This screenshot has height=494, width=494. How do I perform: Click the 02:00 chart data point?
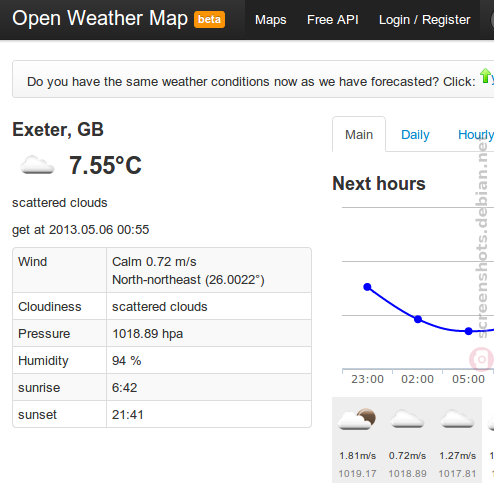point(418,319)
